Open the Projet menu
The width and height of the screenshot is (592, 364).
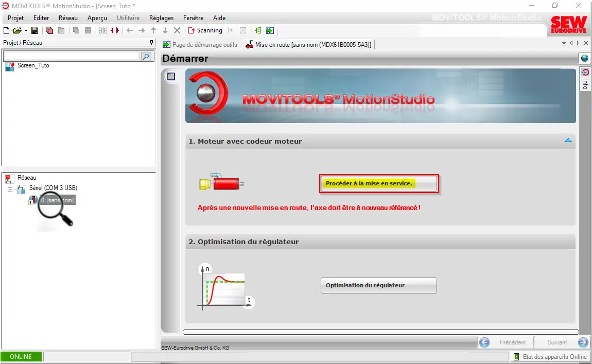click(15, 18)
